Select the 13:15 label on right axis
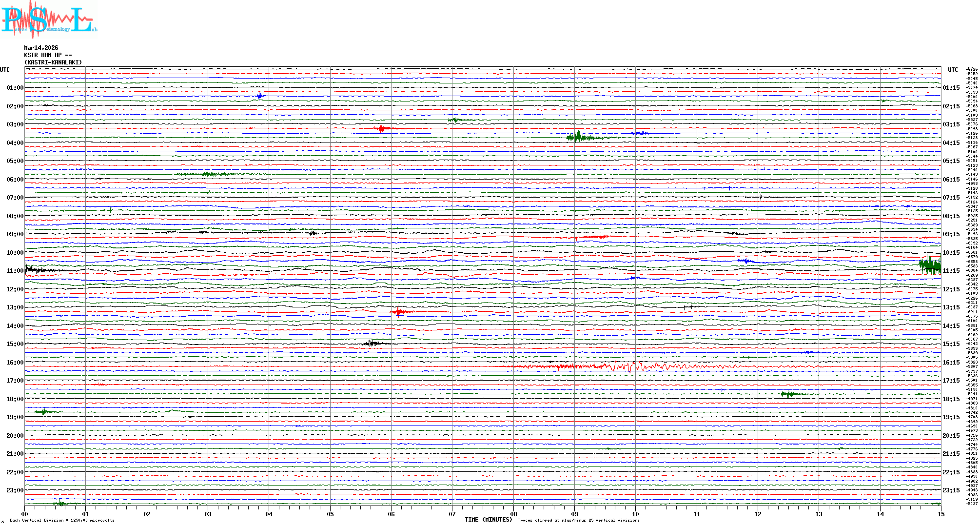Screen dimensions: 980x527 pyautogui.click(x=951, y=307)
